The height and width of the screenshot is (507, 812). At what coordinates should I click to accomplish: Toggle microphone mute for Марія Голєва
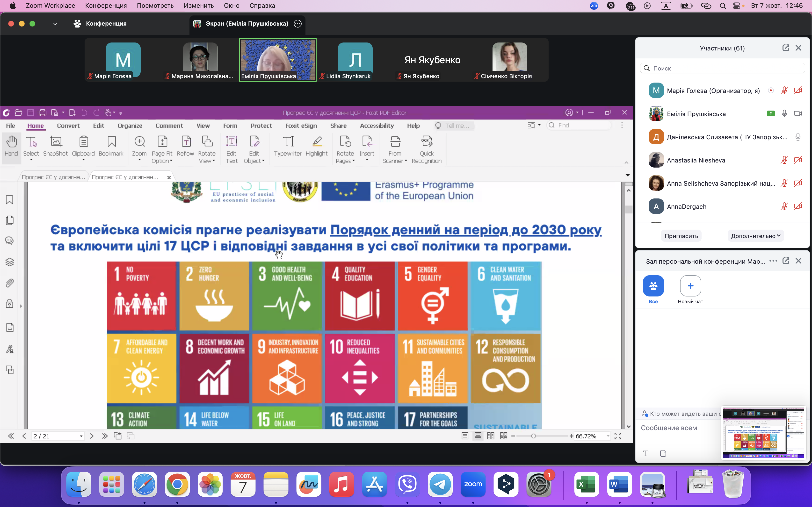784,91
